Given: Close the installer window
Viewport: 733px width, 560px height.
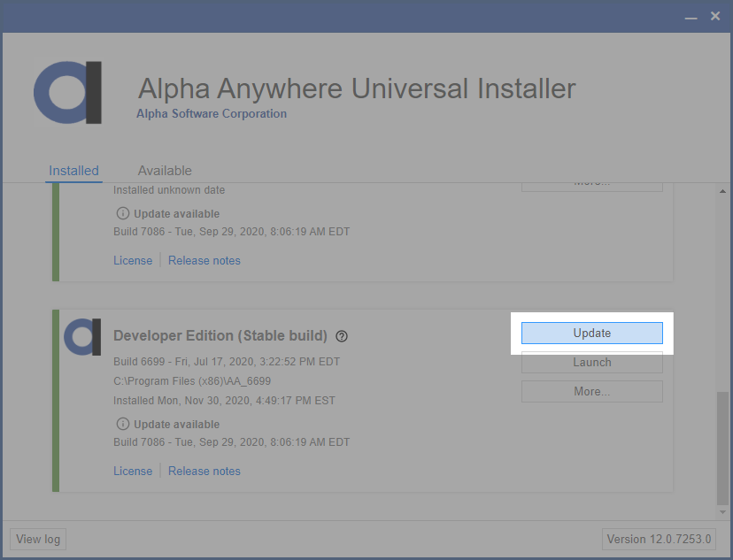Looking at the screenshot, I should (714, 16).
